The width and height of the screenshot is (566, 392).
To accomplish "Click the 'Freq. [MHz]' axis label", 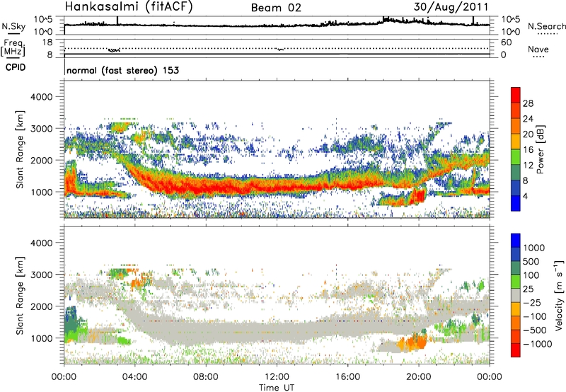I will click(x=13, y=47).
